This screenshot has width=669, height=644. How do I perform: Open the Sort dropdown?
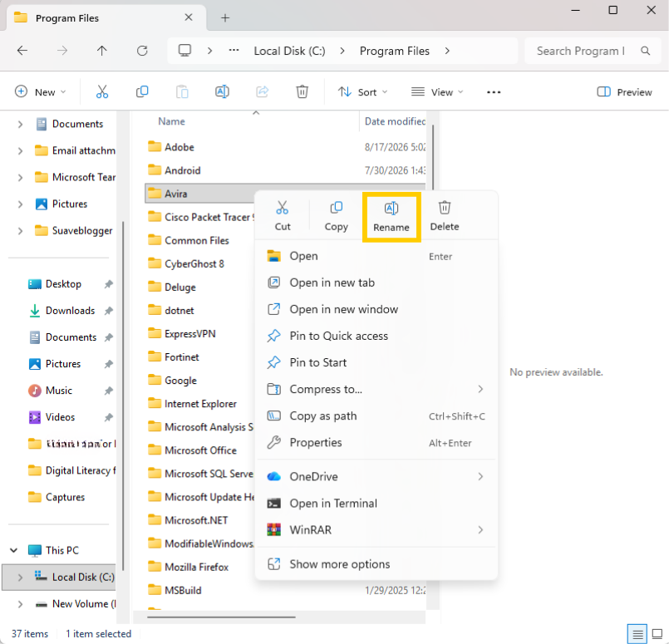tap(362, 92)
